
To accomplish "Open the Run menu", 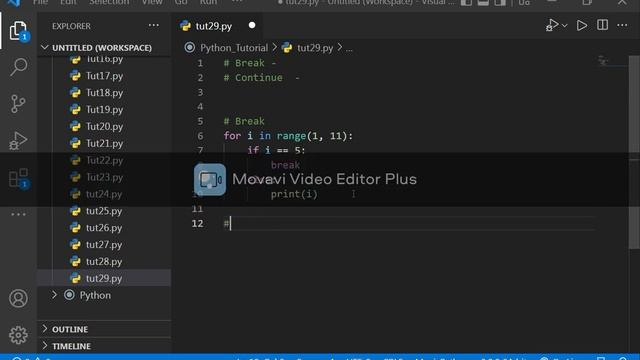I will (x=209, y=2).
